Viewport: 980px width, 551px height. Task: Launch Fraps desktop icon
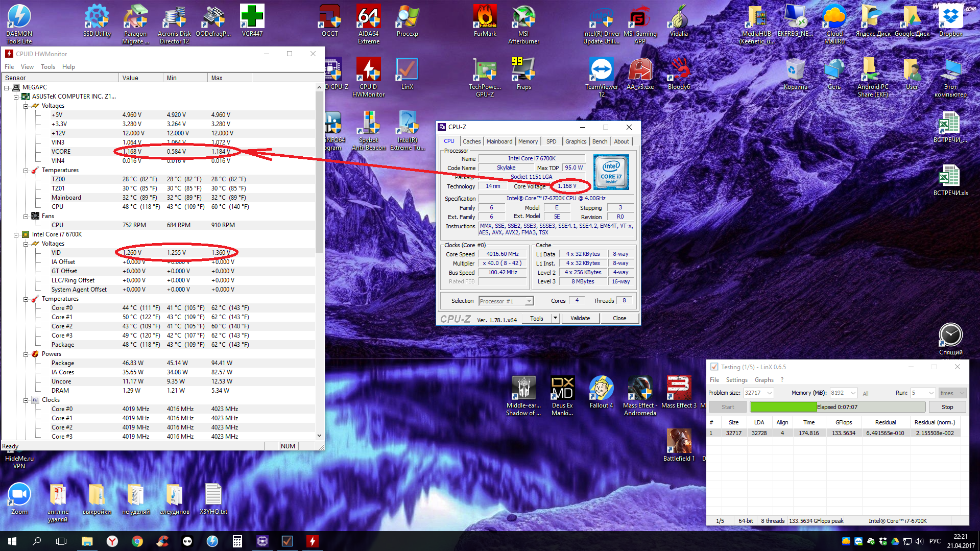tap(524, 74)
